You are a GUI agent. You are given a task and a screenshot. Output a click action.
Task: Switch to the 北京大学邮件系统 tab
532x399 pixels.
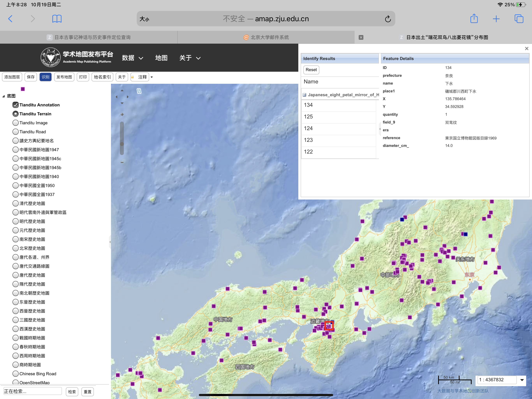(266, 37)
